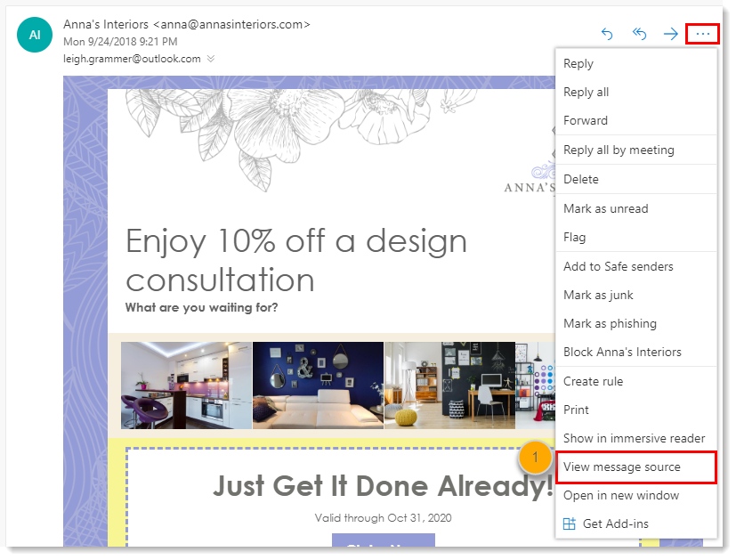Select Block Anna's Interiors
This screenshot has width=736, height=560.
coord(636,352)
